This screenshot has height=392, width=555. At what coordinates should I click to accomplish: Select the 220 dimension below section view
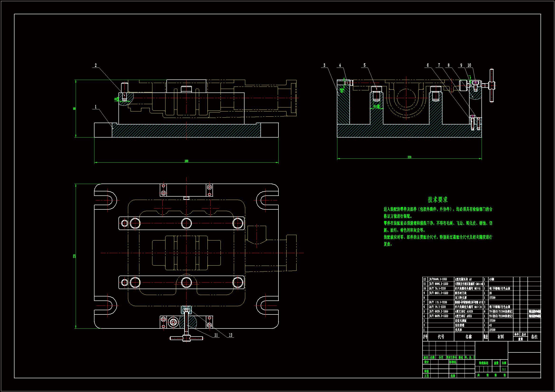[x=409, y=157]
